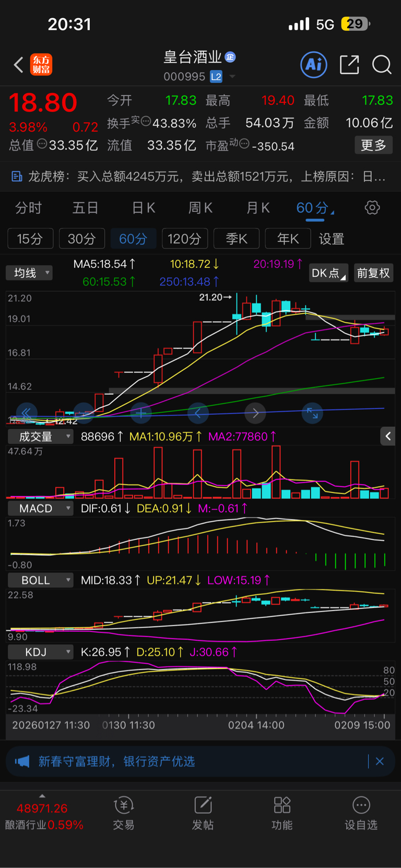Tap the 18.80 current price
The image size is (401, 868).
(43, 102)
